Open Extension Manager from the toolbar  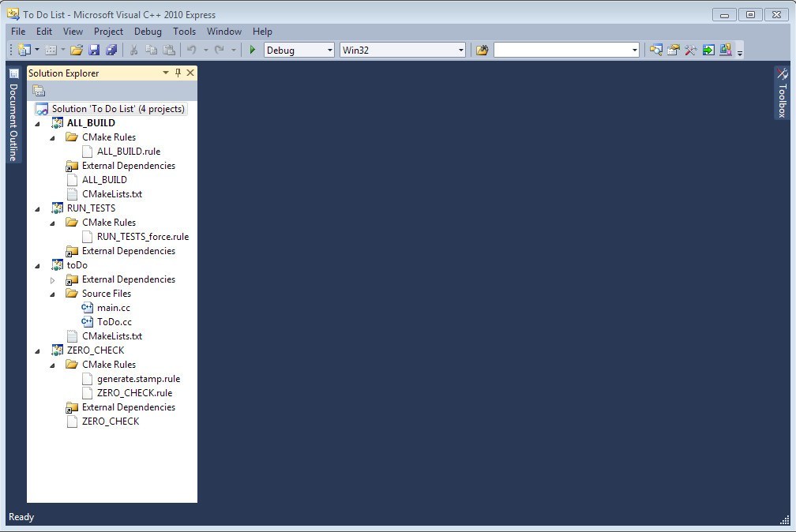pyautogui.click(x=708, y=50)
